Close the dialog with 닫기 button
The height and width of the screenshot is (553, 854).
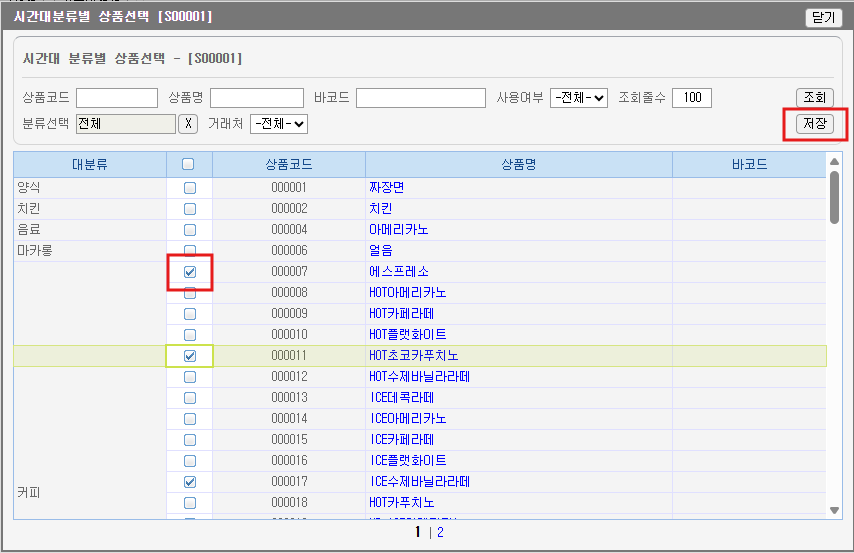(822, 17)
